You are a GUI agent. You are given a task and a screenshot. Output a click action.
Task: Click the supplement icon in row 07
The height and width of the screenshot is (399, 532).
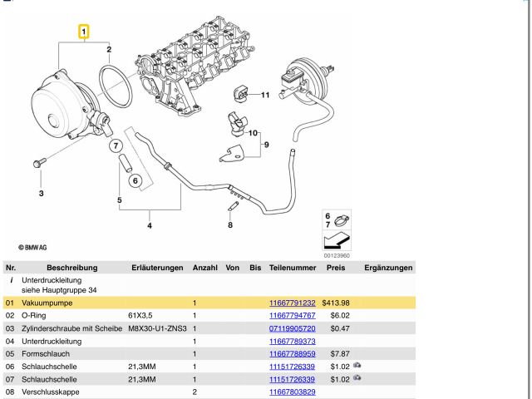[357, 378]
